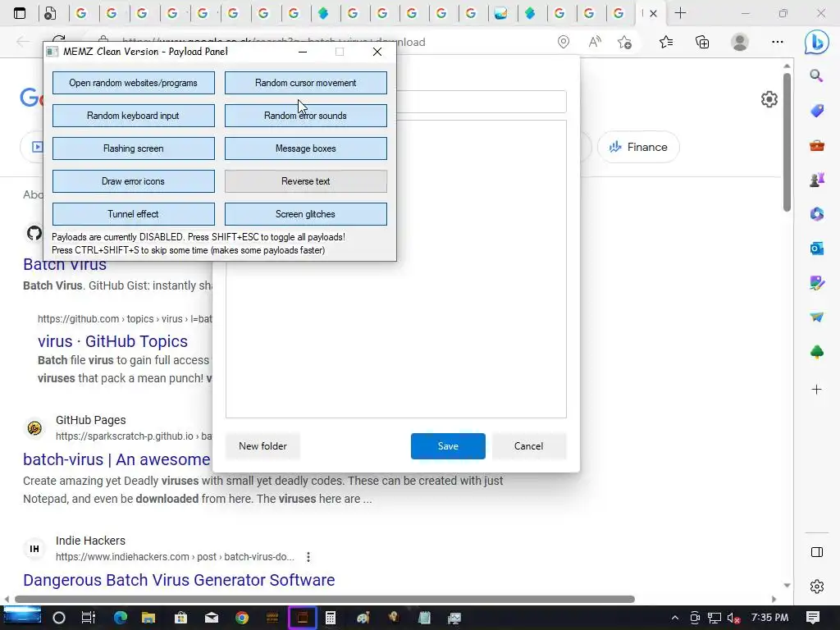Click the vertical page scrollbar thumb
Screen dimensions: 840x630
pos(787,142)
